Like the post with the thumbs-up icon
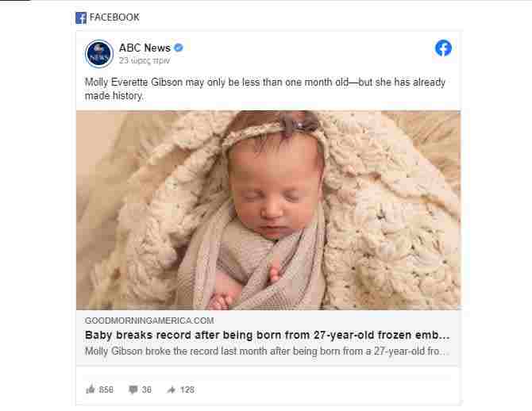This screenshot has height=411, width=532. tap(91, 390)
